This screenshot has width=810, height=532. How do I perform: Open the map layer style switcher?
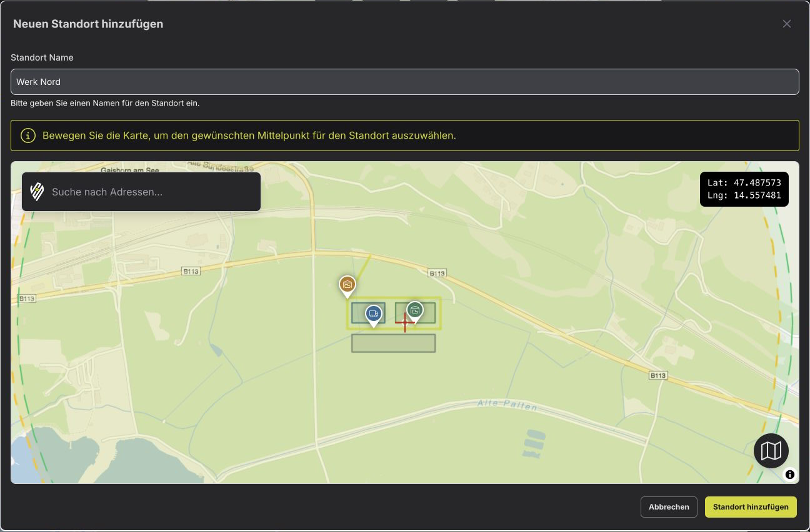point(771,451)
